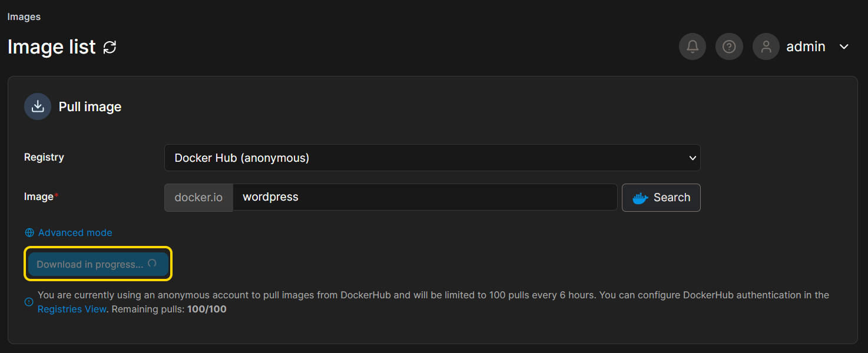Screen dimensions: 868x353
Task: Open the Registry dropdown showing Docker Hub (anonymous)
Action: (432, 158)
